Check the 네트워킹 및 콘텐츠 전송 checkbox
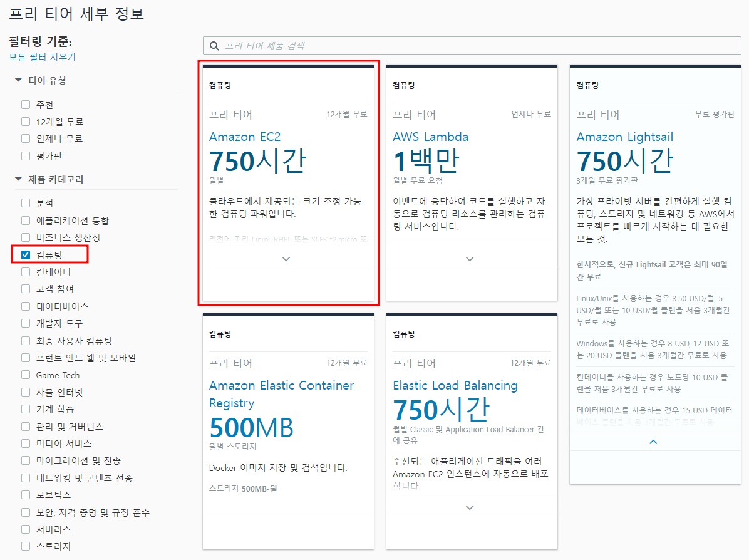The width and height of the screenshot is (749, 560). (26, 478)
